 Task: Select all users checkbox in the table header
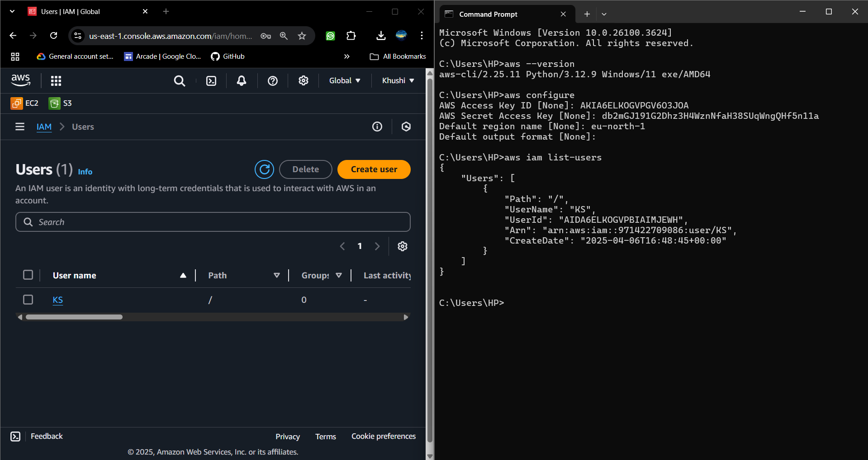[28, 275]
